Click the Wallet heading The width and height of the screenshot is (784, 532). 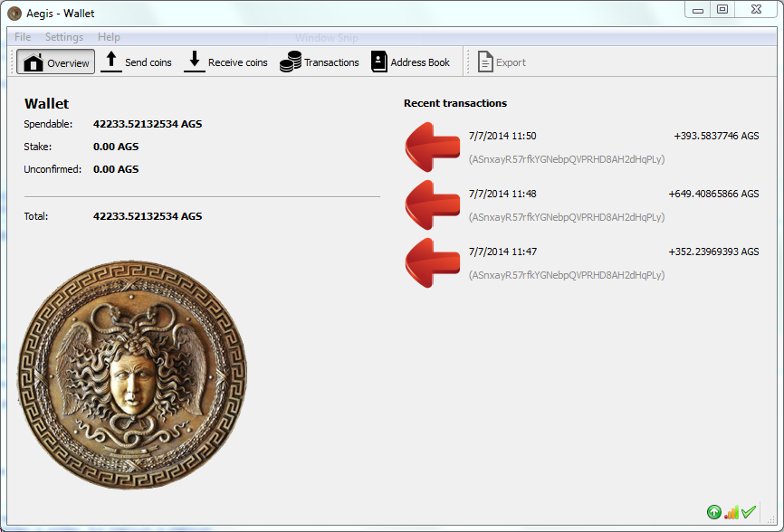coord(46,103)
